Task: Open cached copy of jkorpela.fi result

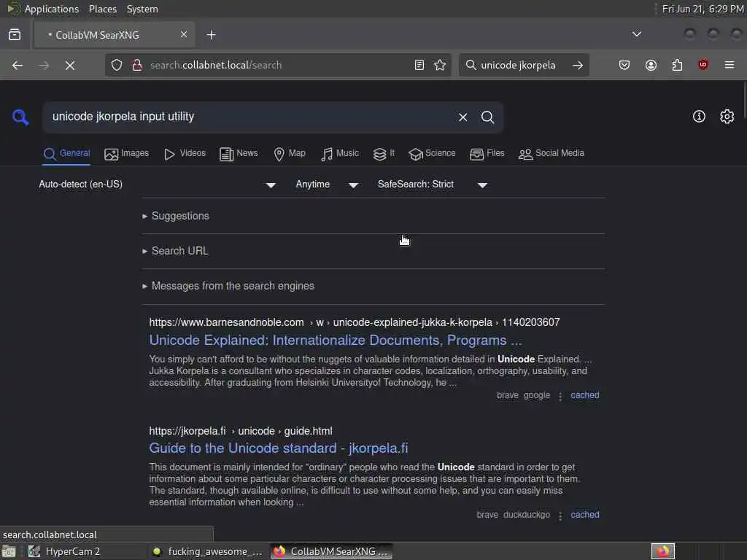Action: pos(585,515)
